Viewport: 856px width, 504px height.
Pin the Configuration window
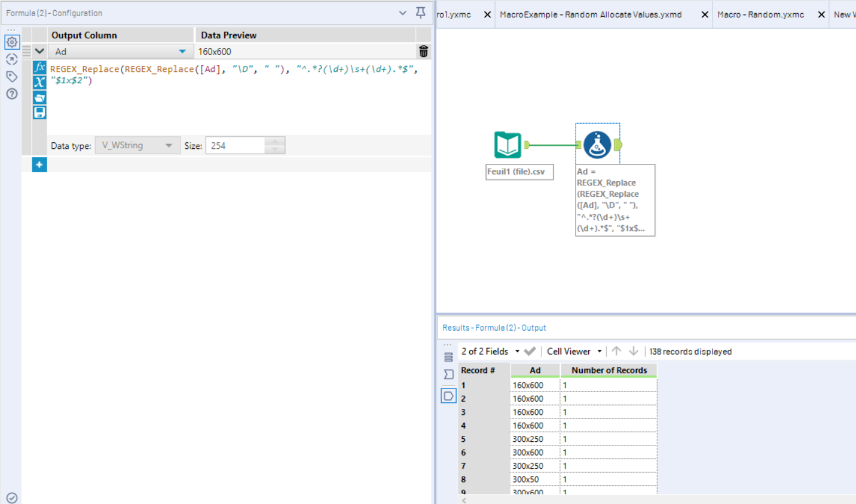tap(421, 13)
